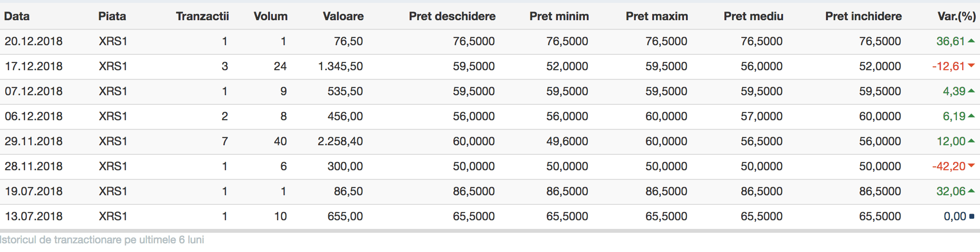Click green up arrow beside 6,19
The width and height of the screenshot is (980, 252).
(971, 116)
